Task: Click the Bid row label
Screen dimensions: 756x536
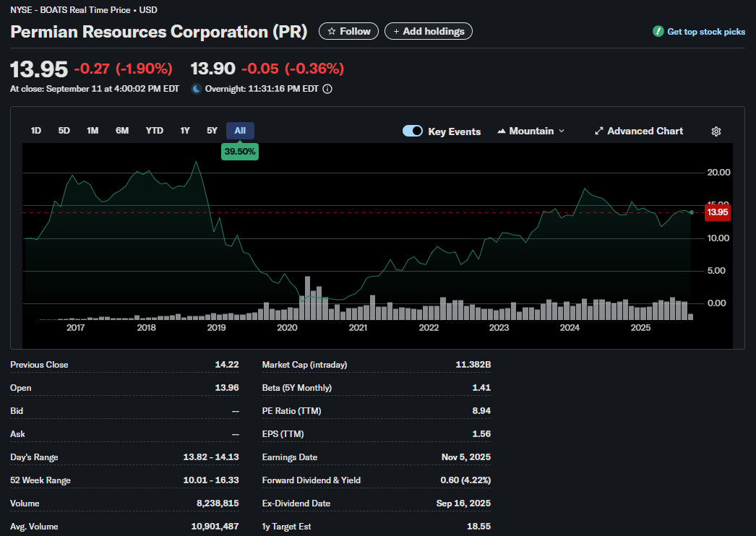Action: [x=17, y=411]
